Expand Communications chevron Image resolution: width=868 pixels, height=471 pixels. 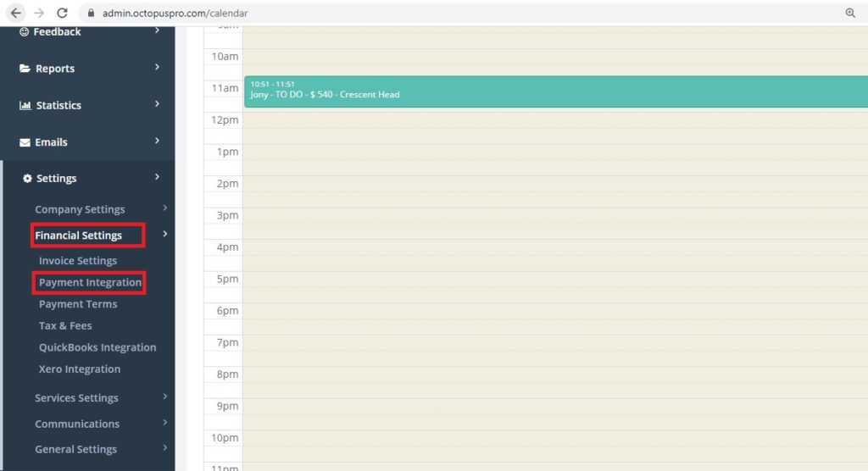pyautogui.click(x=165, y=423)
